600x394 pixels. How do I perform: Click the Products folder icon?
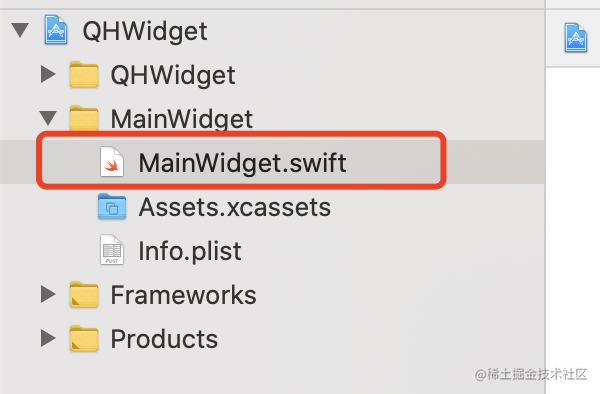coord(84,339)
